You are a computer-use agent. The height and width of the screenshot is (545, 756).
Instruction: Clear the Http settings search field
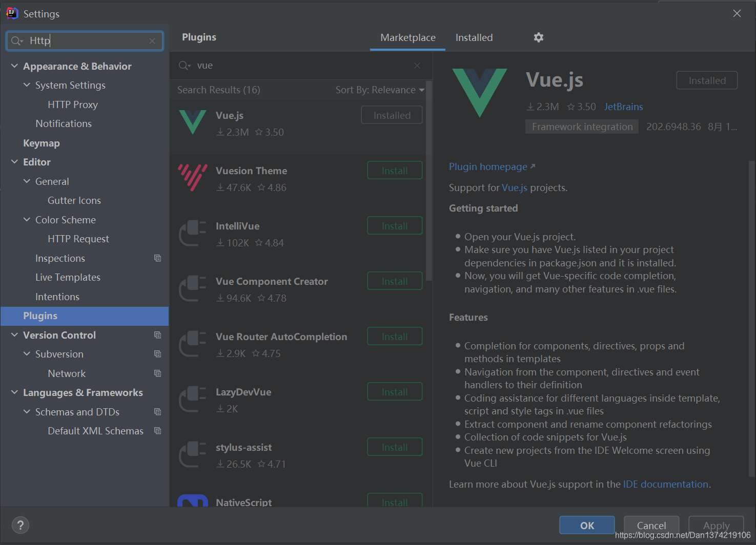[x=152, y=41]
